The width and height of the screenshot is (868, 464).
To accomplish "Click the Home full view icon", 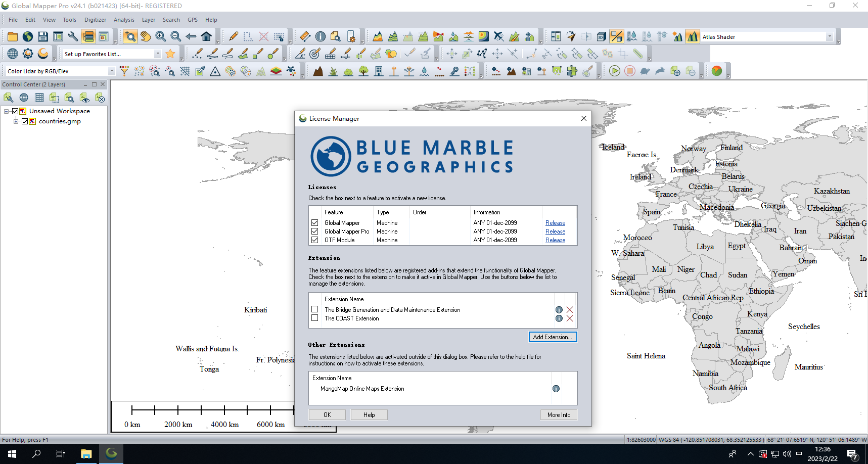I will click(206, 36).
